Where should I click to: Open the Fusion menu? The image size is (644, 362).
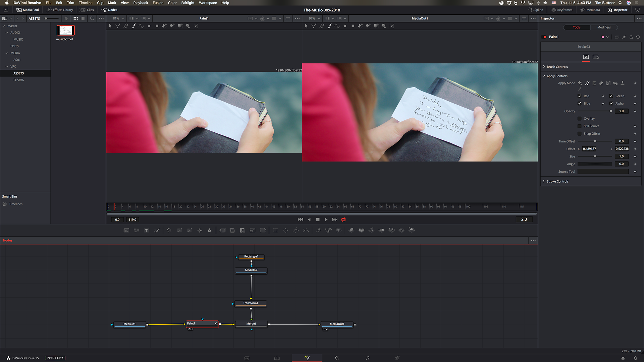pyautogui.click(x=158, y=3)
